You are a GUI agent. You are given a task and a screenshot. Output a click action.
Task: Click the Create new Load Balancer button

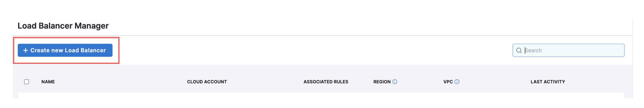pos(65,50)
